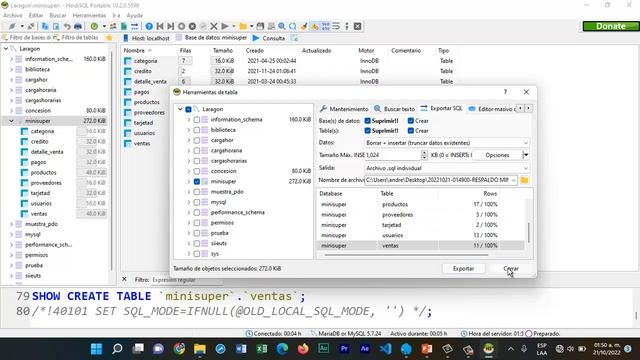Click the green Donate button
Image resolution: width=640 pixels, height=360 pixels.
pos(611,26)
